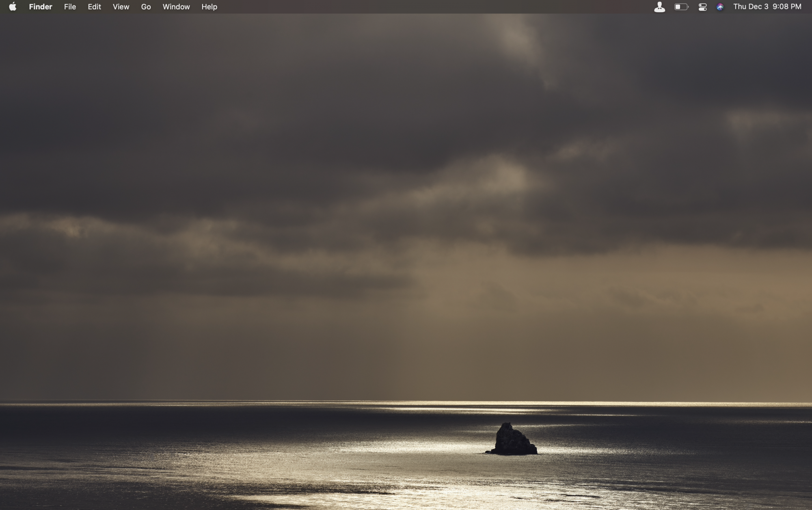Open Control Center
Viewport: 812px width, 510px height.
coord(702,7)
